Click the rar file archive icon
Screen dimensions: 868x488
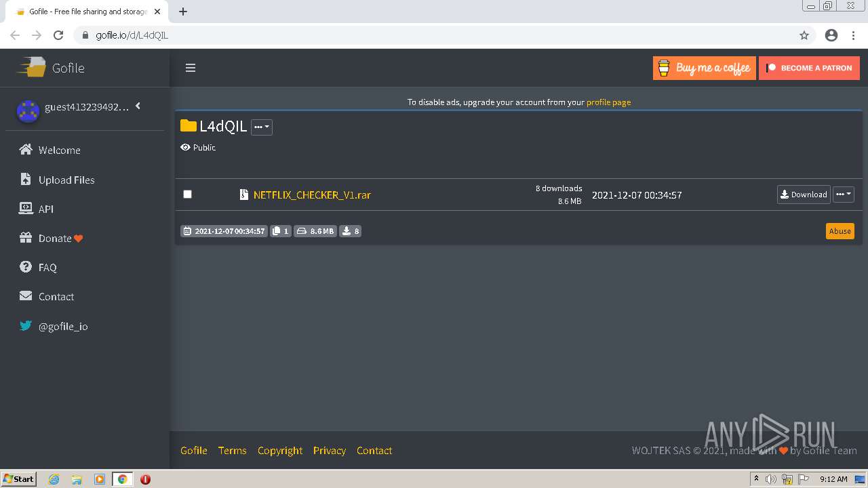tap(244, 195)
